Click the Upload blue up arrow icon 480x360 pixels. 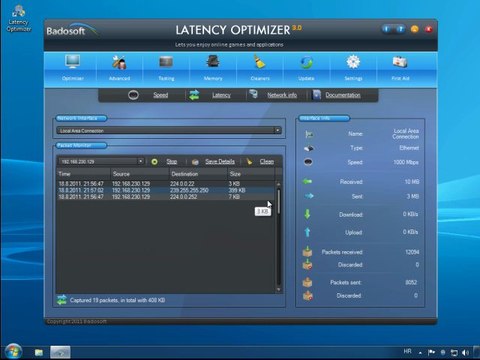pyautogui.click(x=307, y=232)
